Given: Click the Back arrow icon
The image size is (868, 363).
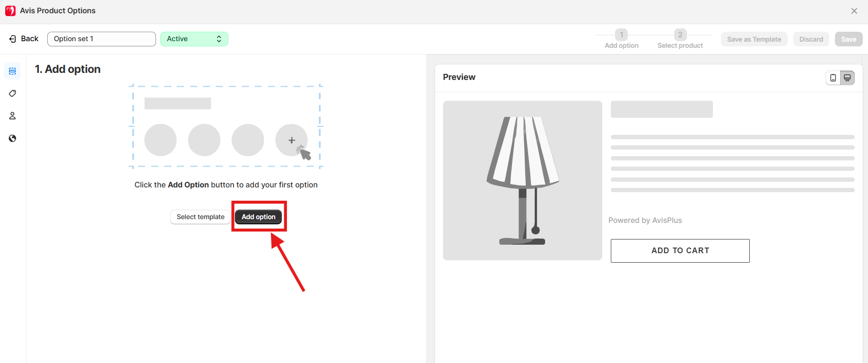Looking at the screenshot, I should [x=13, y=39].
